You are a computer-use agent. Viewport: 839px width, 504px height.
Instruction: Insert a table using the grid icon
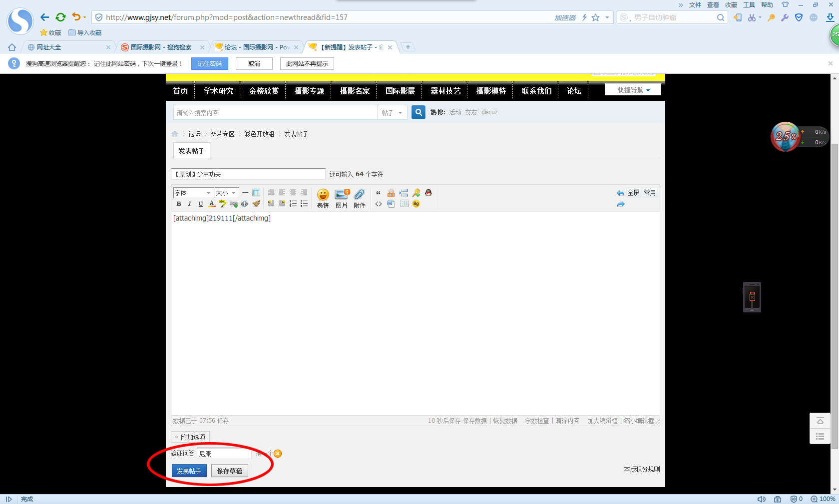(x=256, y=193)
